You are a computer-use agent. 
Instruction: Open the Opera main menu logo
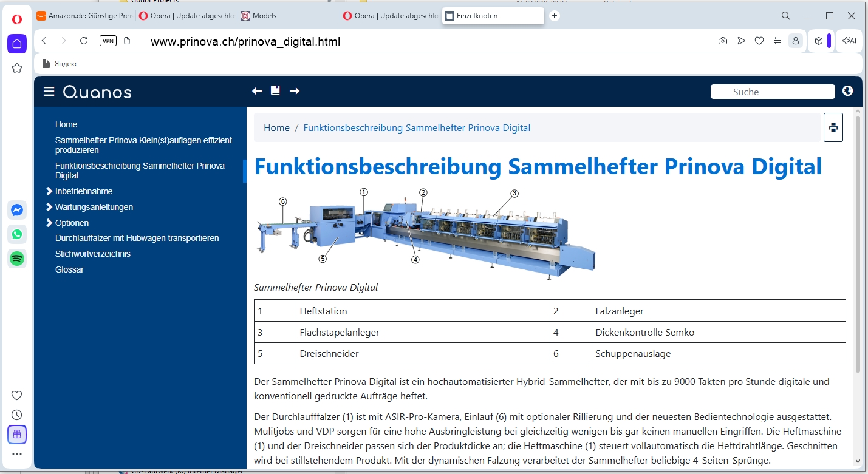point(17,19)
